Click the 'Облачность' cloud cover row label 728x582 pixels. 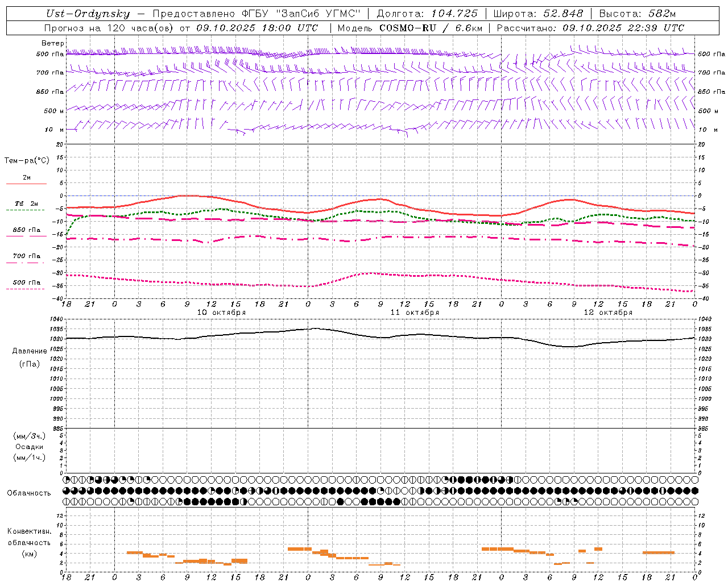(x=29, y=493)
